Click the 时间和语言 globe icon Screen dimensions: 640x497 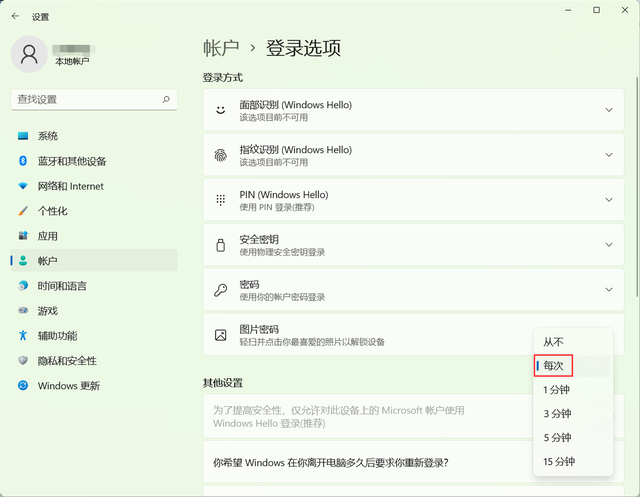coord(23,286)
